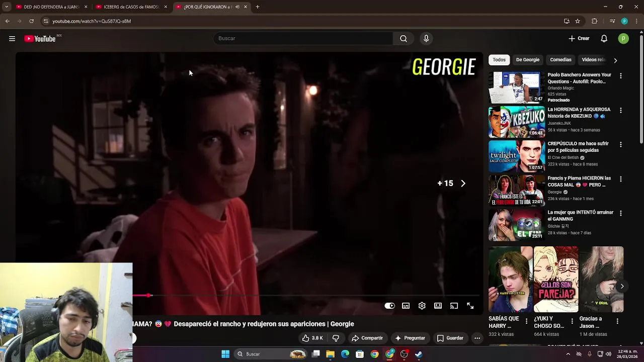Open options for the KBEZUKO video
644x362 pixels.
pos(621,110)
